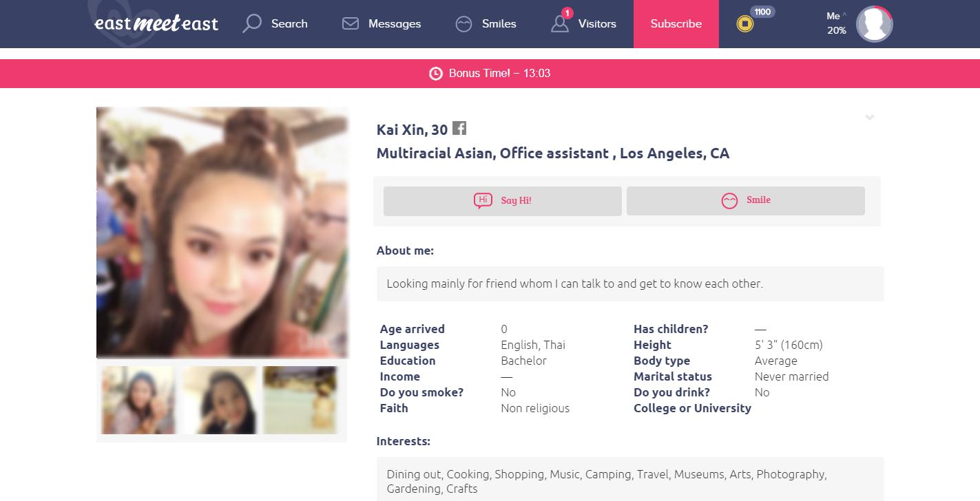Click the Never married status value
980x501 pixels.
point(791,376)
